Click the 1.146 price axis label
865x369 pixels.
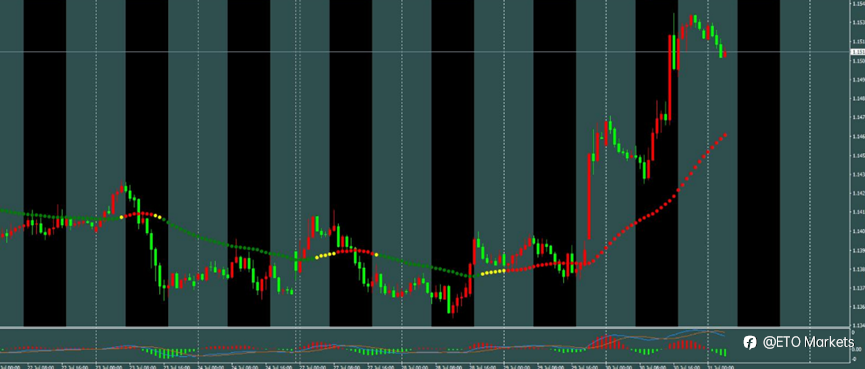click(858, 136)
